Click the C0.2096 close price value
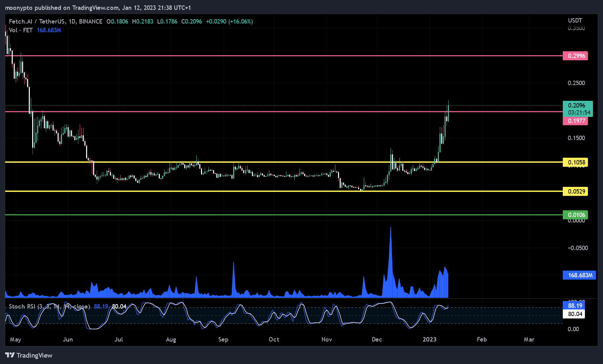 click(x=192, y=21)
